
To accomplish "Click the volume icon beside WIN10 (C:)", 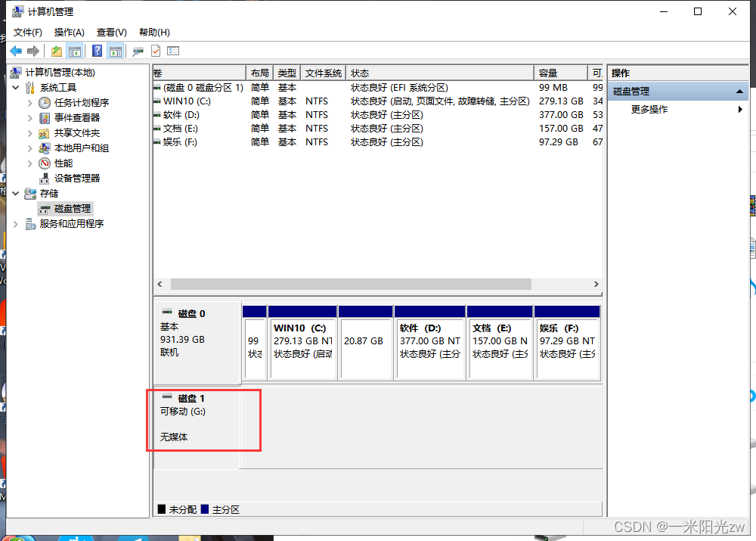I will tap(156, 101).
